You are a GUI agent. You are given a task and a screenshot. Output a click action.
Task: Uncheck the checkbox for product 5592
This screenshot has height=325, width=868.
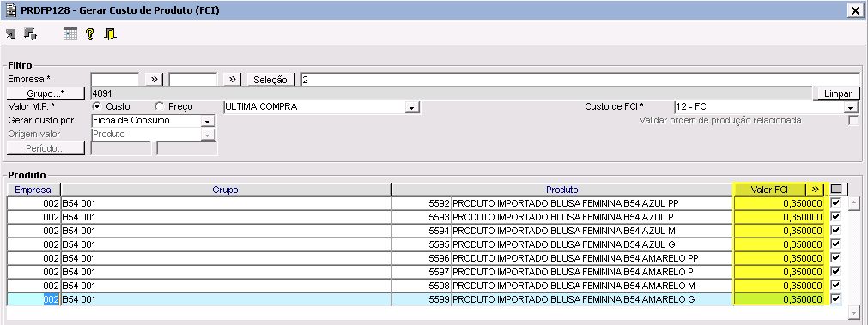pos(836,203)
